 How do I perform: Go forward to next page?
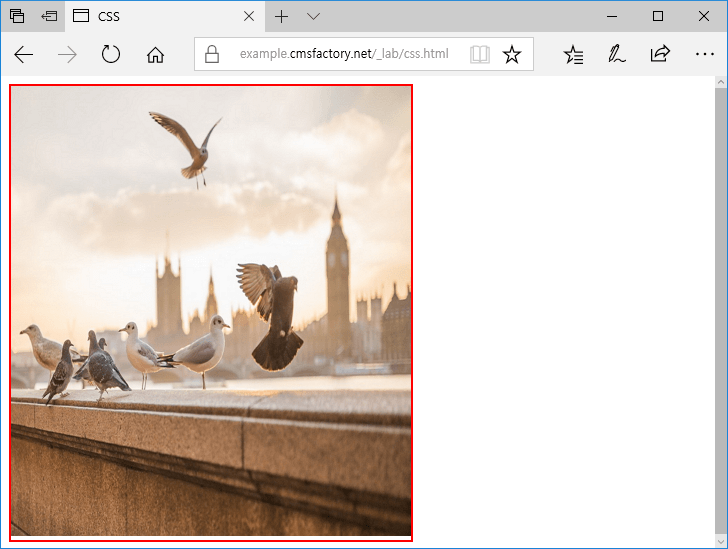tap(67, 55)
